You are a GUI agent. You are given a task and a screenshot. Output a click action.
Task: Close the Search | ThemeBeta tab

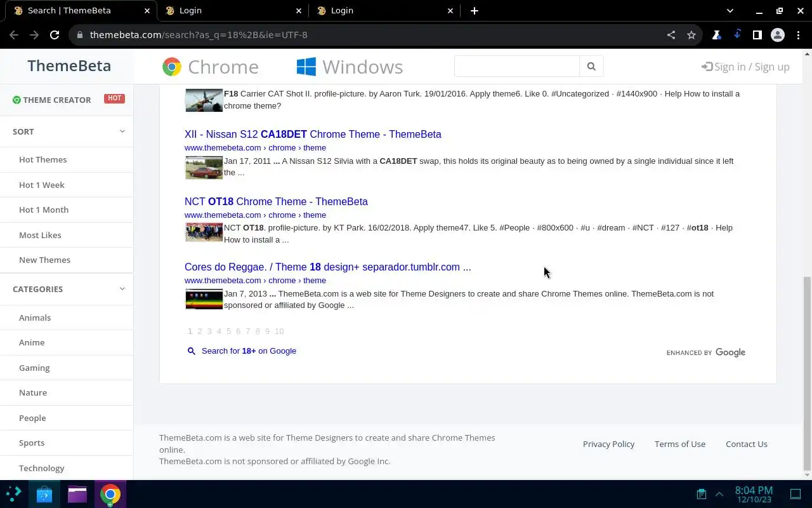click(147, 11)
